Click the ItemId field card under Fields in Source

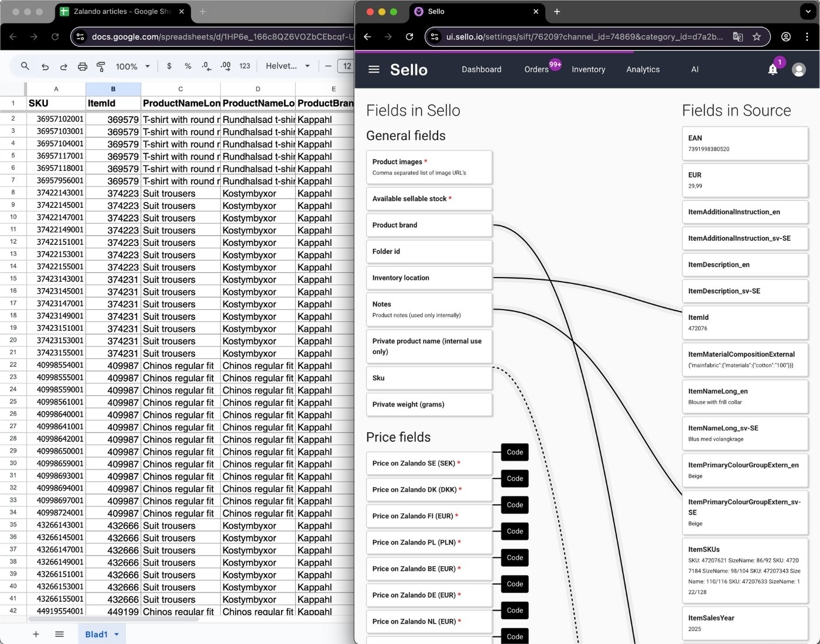click(744, 323)
